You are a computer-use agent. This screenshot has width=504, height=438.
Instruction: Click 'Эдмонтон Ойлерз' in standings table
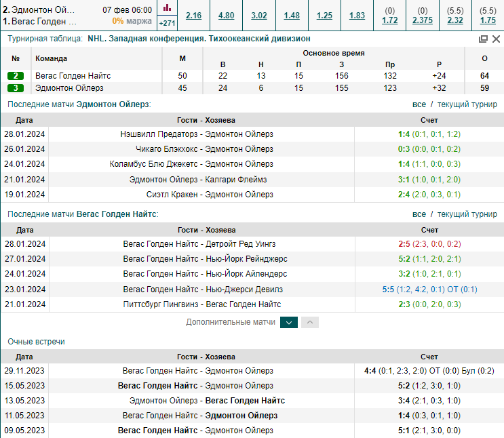point(69,88)
